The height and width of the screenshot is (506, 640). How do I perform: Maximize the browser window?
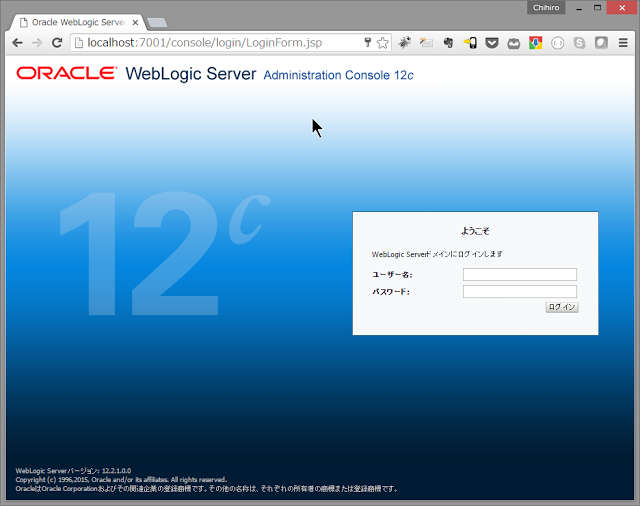[x=597, y=8]
